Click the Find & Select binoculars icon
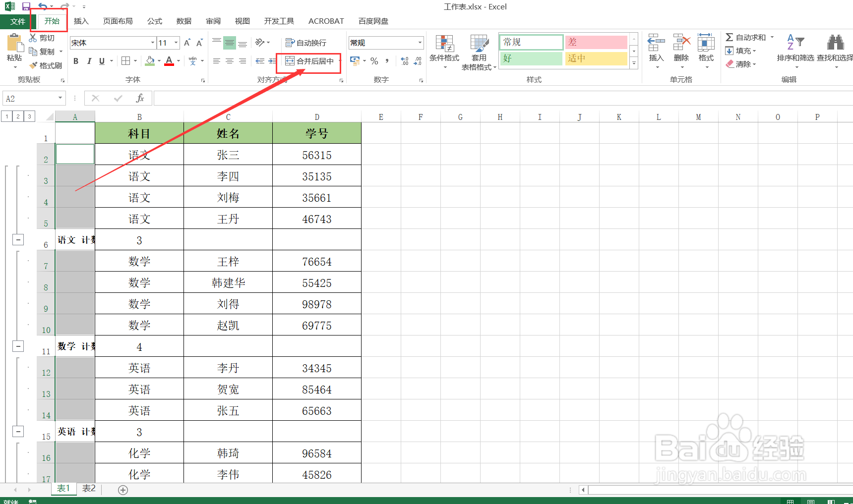Screen dimensions: 853x504 pos(835,43)
